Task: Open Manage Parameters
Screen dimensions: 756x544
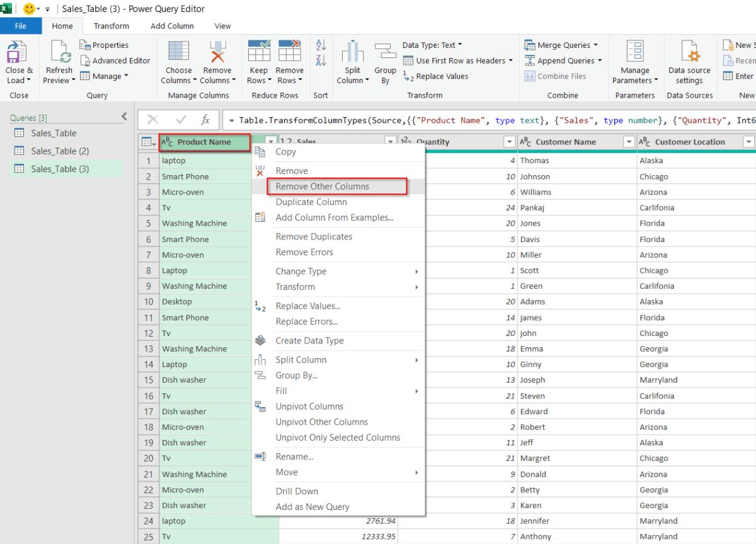Action: point(634,61)
